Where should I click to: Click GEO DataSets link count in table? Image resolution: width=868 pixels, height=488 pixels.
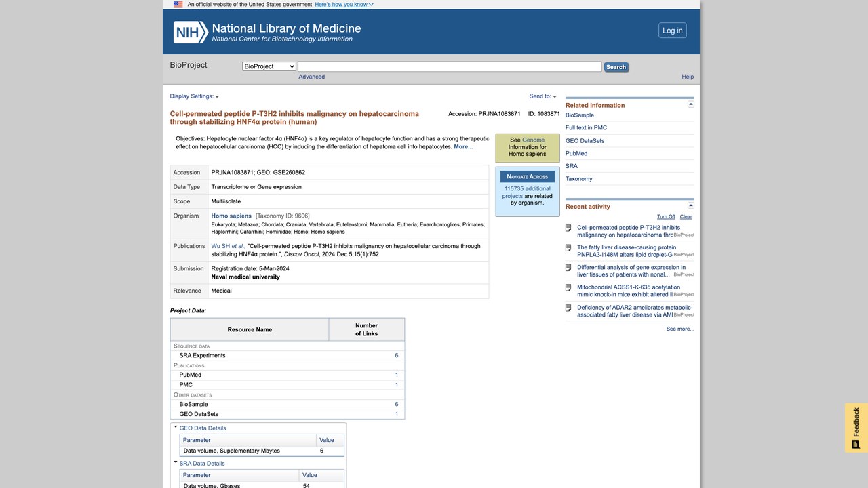397,414
